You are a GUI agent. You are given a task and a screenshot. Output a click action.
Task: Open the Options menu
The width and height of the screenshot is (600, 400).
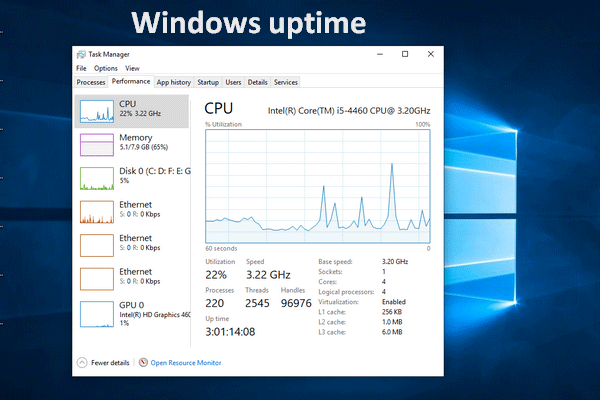point(106,68)
